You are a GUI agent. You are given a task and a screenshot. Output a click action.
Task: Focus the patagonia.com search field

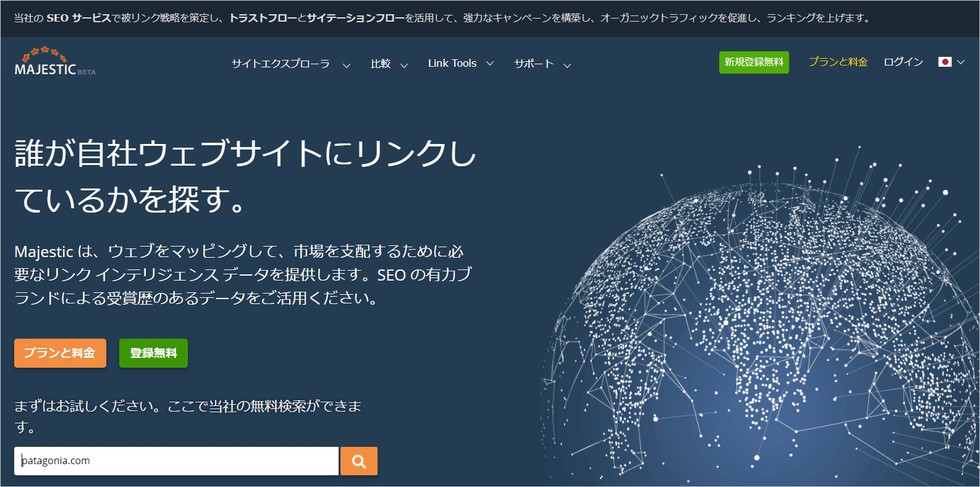176,461
